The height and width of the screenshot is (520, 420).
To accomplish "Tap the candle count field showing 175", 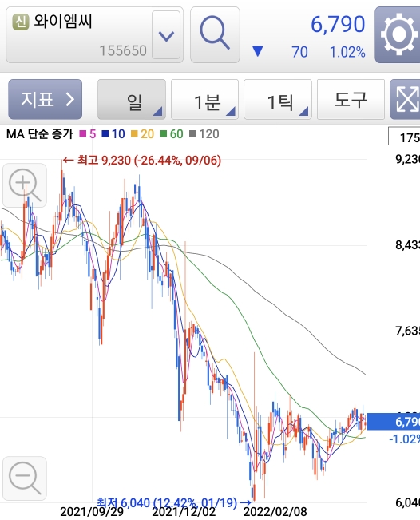I will (404, 137).
